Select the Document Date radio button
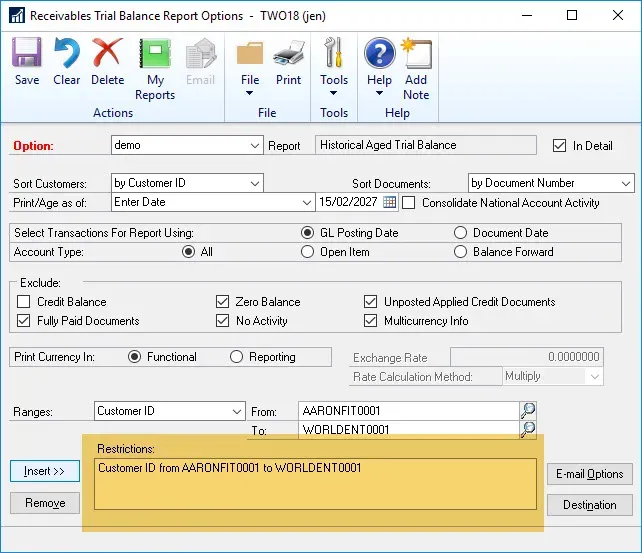The width and height of the screenshot is (642, 553). point(461,233)
